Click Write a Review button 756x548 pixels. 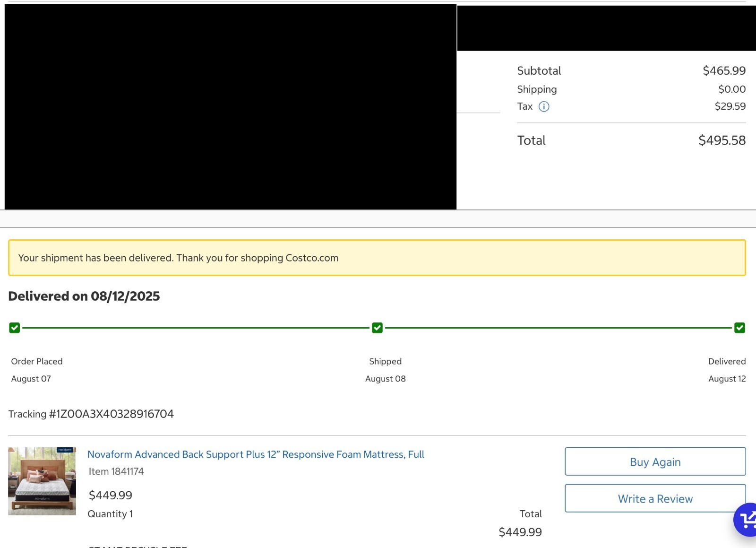coord(655,498)
